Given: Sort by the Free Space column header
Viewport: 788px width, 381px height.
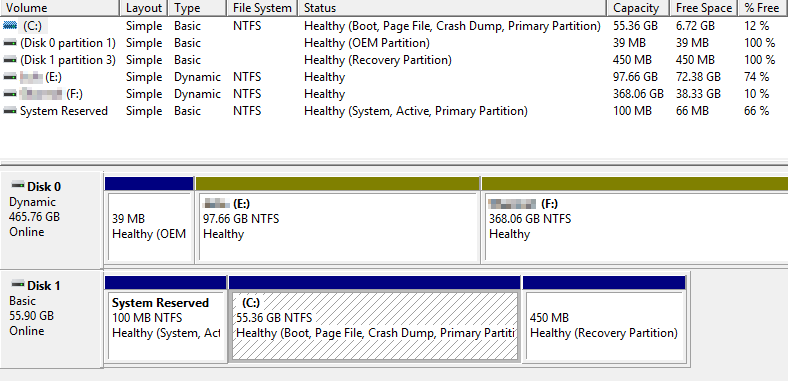Looking at the screenshot, I should coord(704,8).
